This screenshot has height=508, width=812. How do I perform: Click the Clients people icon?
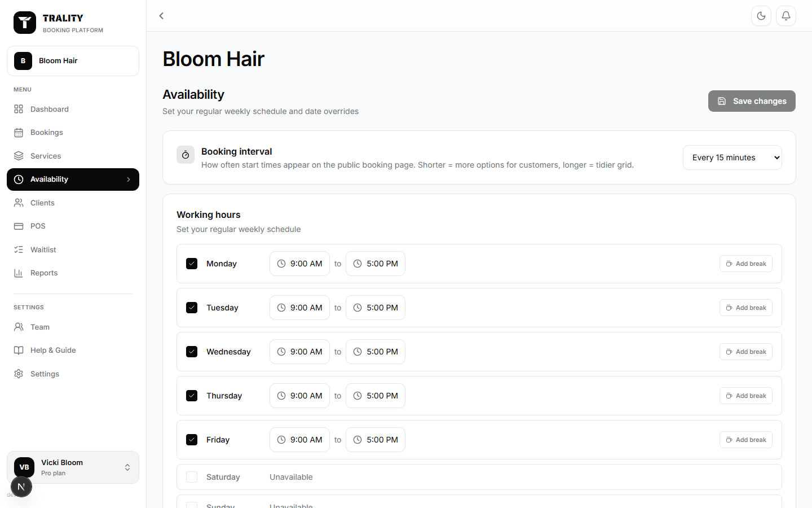point(19,203)
